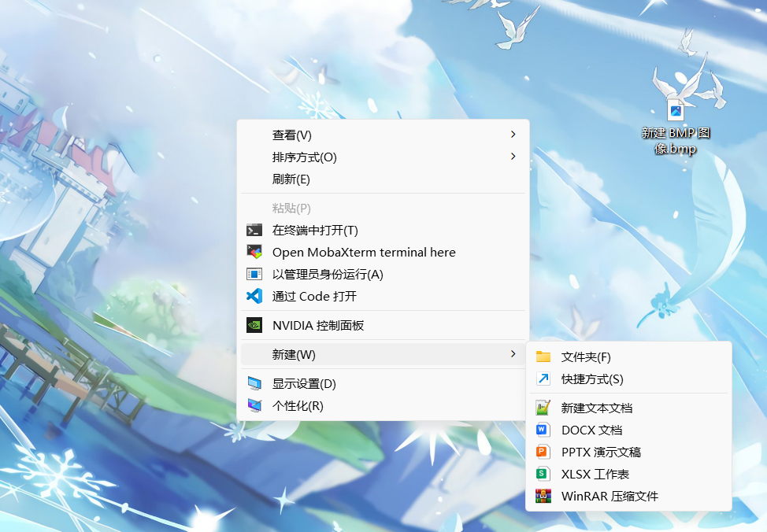Create a new XLSX 工作表
The image size is (767, 532).
pos(628,473)
